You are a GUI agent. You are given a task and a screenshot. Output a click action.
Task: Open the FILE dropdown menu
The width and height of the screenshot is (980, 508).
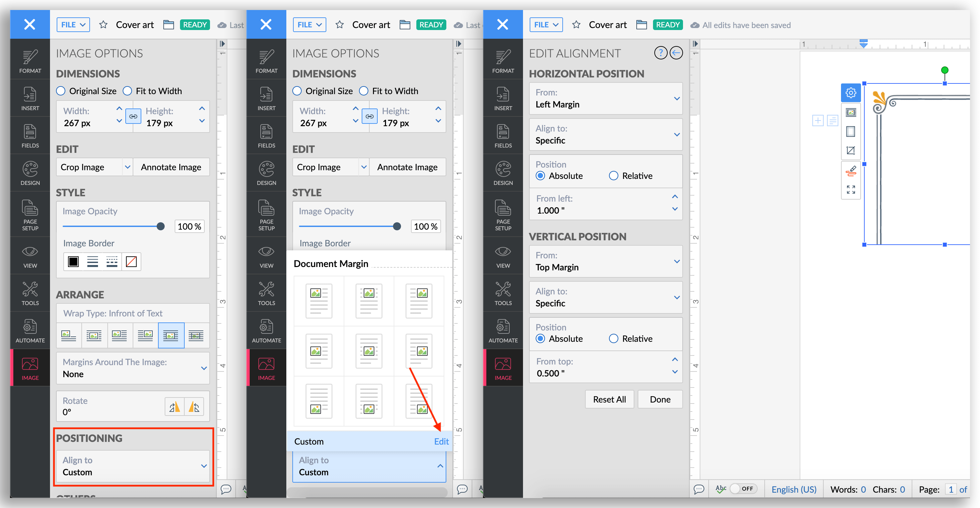[73, 25]
